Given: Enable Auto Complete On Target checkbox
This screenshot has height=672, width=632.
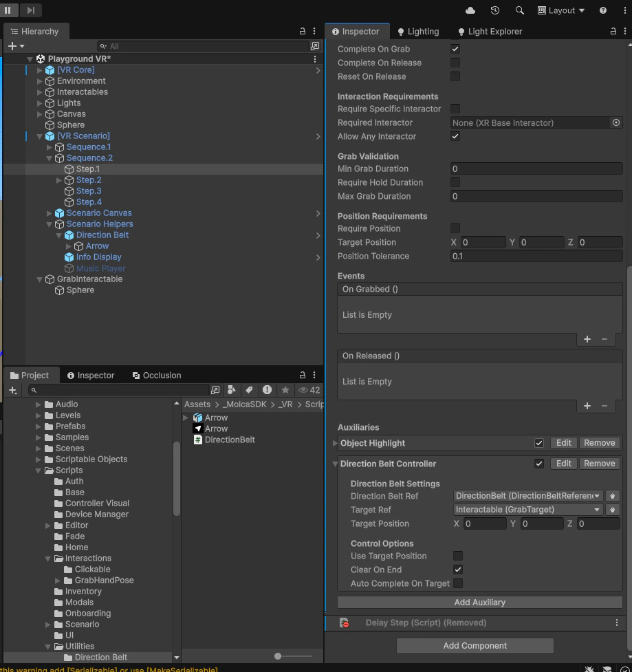Looking at the screenshot, I should click(457, 583).
